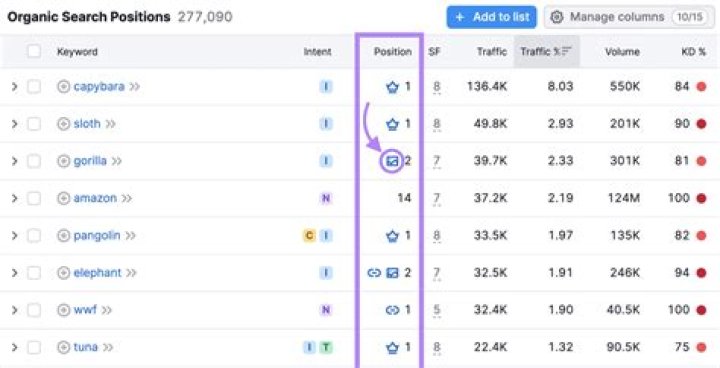The image size is (720, 368).
Task: Click the plus icon next to gorilla
Action: [63, 161]
